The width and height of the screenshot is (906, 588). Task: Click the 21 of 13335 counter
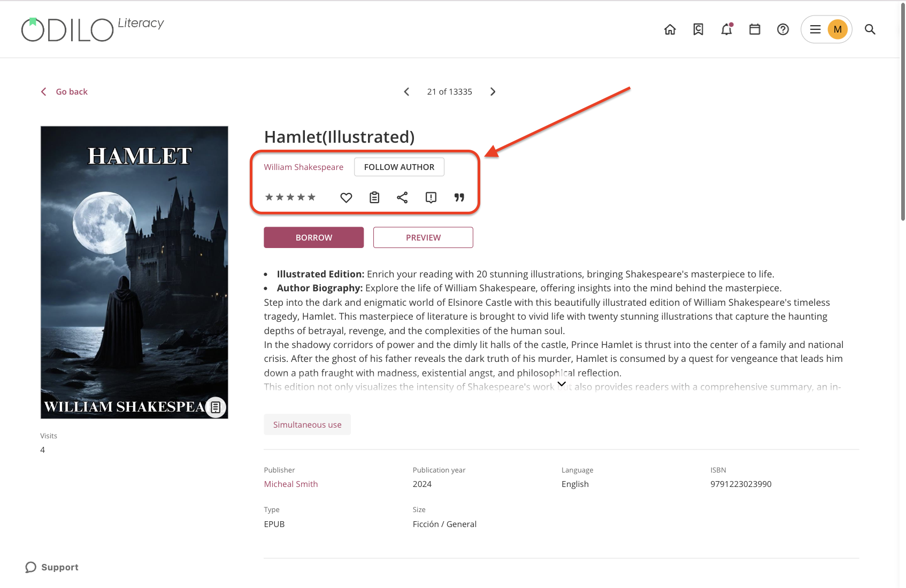pyautogui.click(x=450, y=92)
